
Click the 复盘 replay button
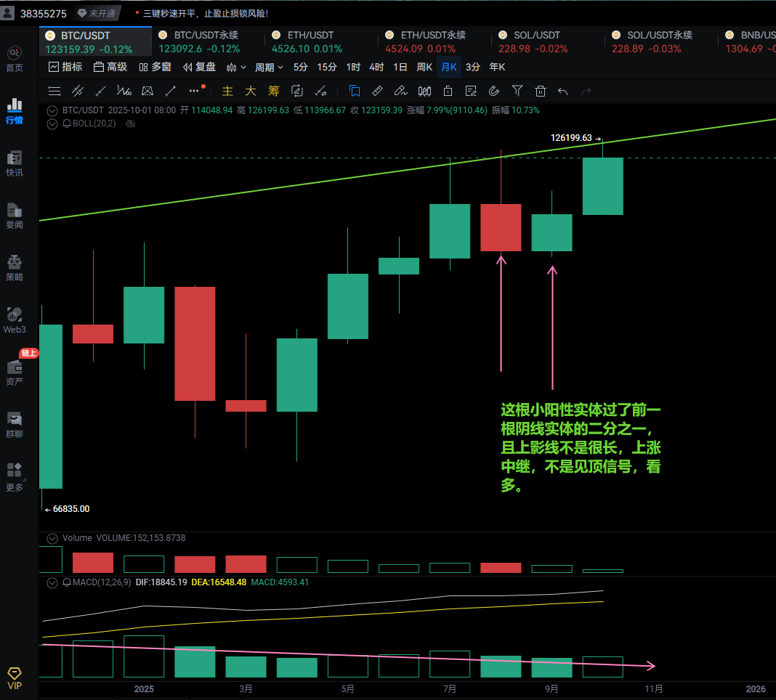199,68
